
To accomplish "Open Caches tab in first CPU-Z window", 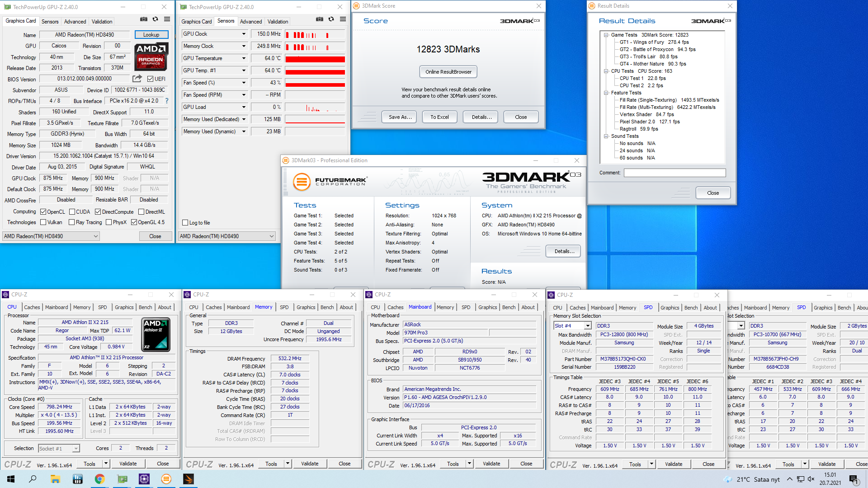I will [x=32, y=307].
